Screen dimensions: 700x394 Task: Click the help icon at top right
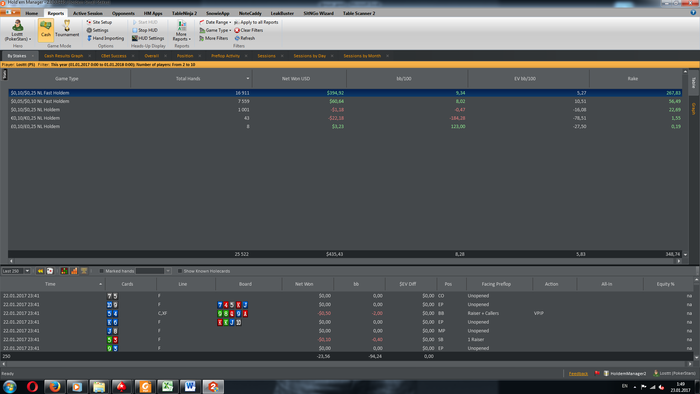coord(693,13)
